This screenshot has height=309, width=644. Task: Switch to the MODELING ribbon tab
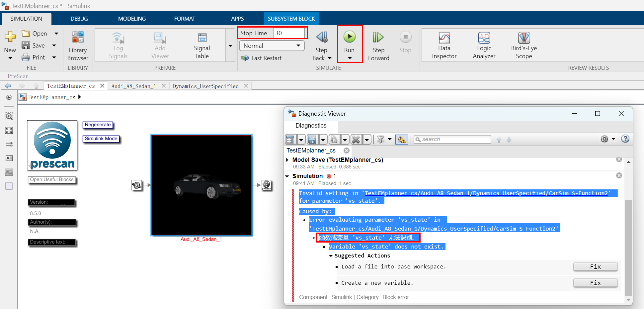[x=132, y=19]
